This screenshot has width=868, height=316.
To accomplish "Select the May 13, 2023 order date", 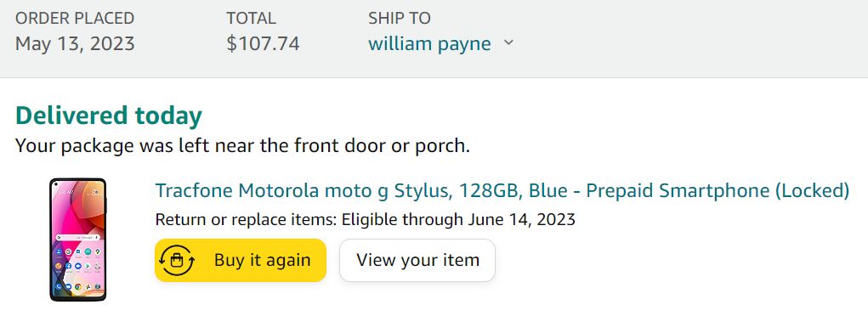I will [75, 43].
